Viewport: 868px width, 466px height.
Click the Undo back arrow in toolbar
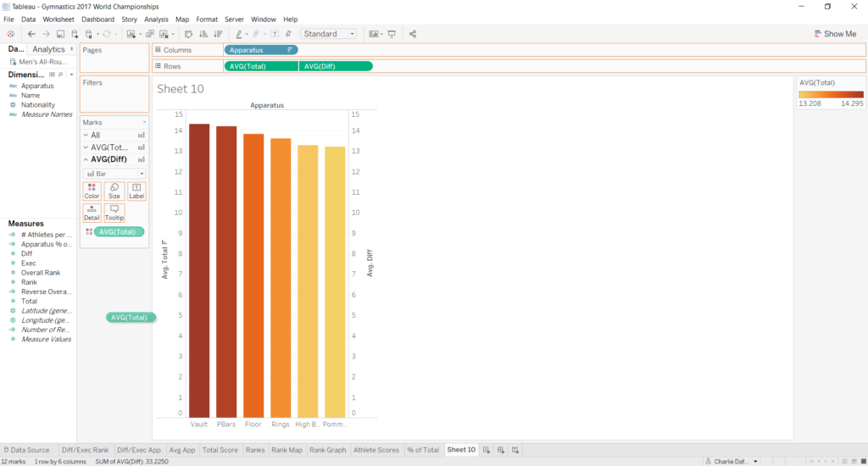pos(31,34)
